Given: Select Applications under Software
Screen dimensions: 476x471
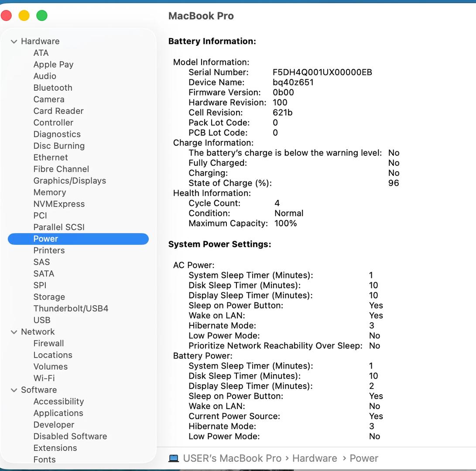Looking at the screenshot, I should point(58,413).
